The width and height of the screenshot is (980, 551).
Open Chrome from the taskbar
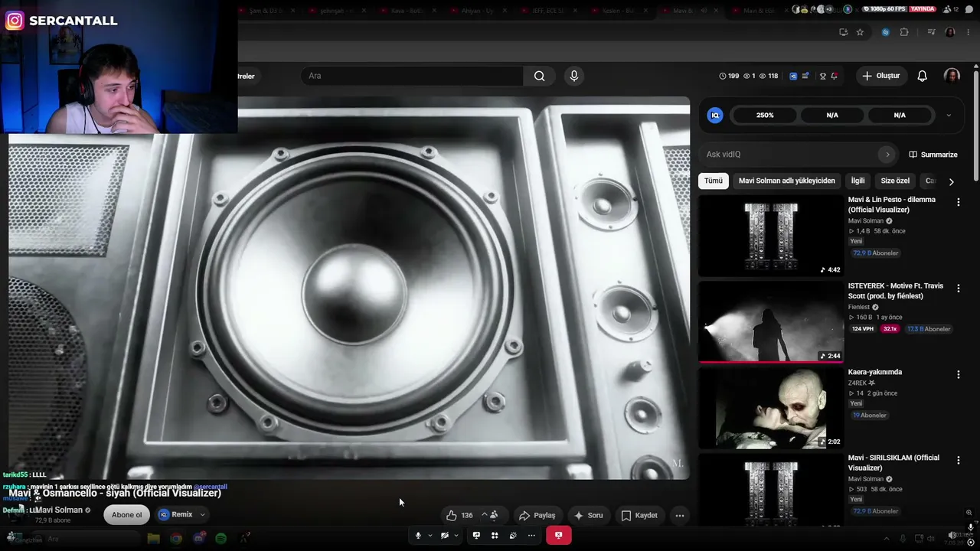point(176,539)
